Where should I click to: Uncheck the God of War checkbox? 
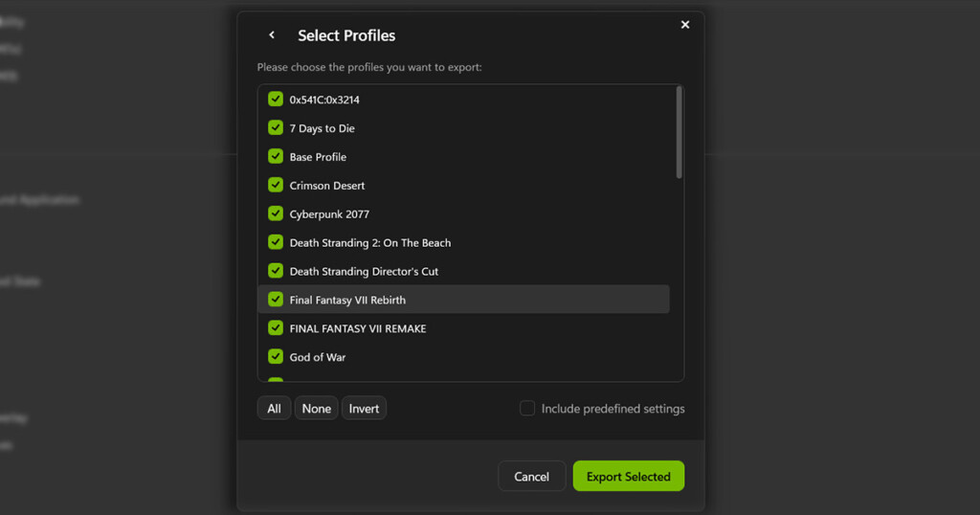[x=276, y=356]
